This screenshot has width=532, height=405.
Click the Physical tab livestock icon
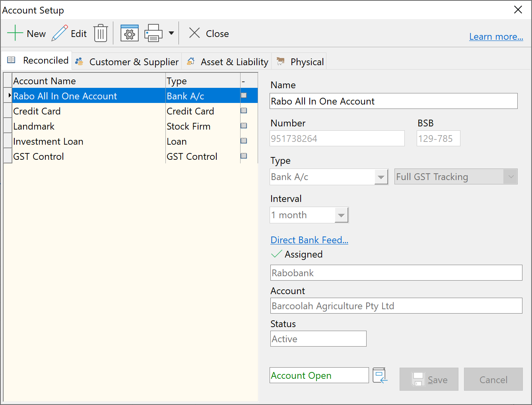pyautogui.click(x=281, y=61)
